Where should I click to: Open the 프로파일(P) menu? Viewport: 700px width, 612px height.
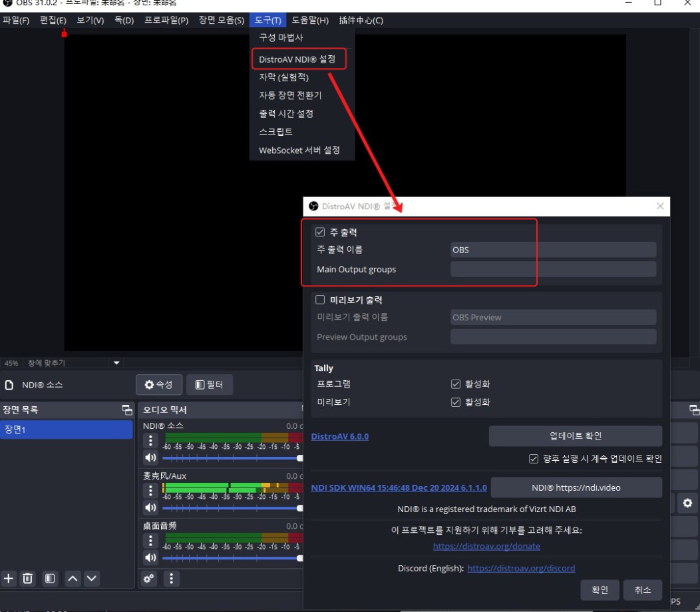pos(166,20)
